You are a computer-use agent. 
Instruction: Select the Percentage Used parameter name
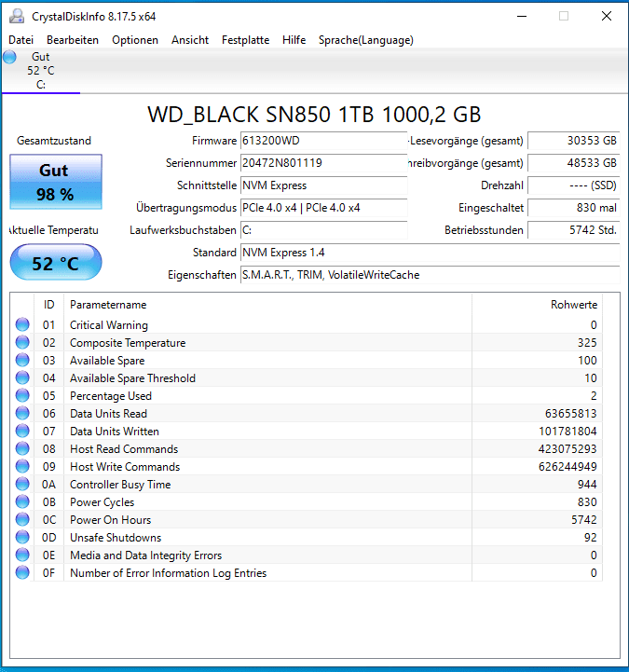point(111,396)
